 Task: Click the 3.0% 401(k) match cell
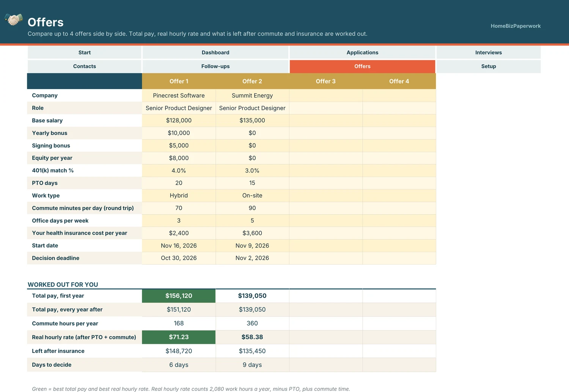252,171
